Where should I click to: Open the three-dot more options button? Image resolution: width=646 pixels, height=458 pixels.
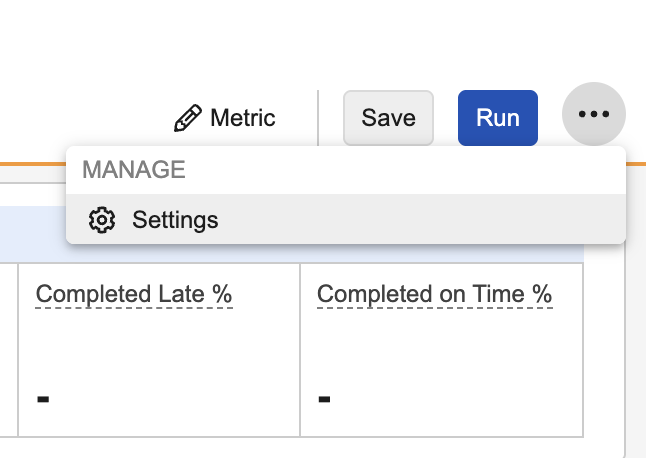pos(594,116)
